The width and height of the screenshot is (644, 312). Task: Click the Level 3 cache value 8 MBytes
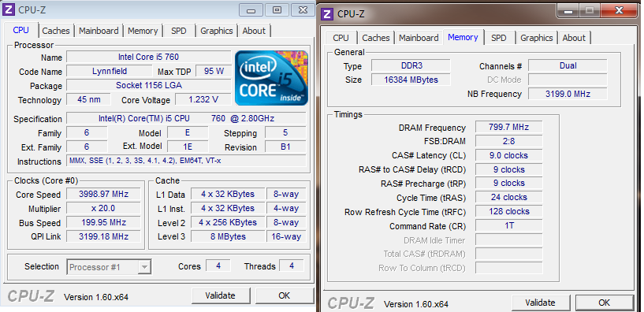point(228,237)
